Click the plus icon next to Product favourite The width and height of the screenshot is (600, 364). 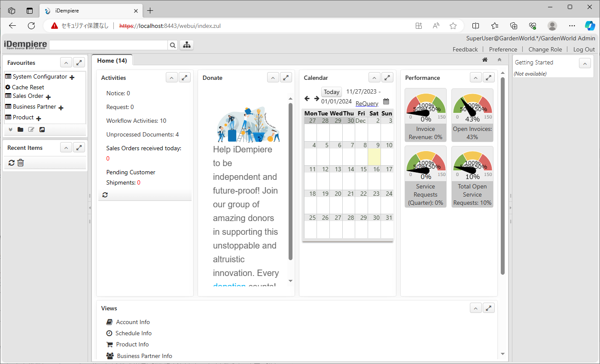pyautogui.click(x=38, y=118)
